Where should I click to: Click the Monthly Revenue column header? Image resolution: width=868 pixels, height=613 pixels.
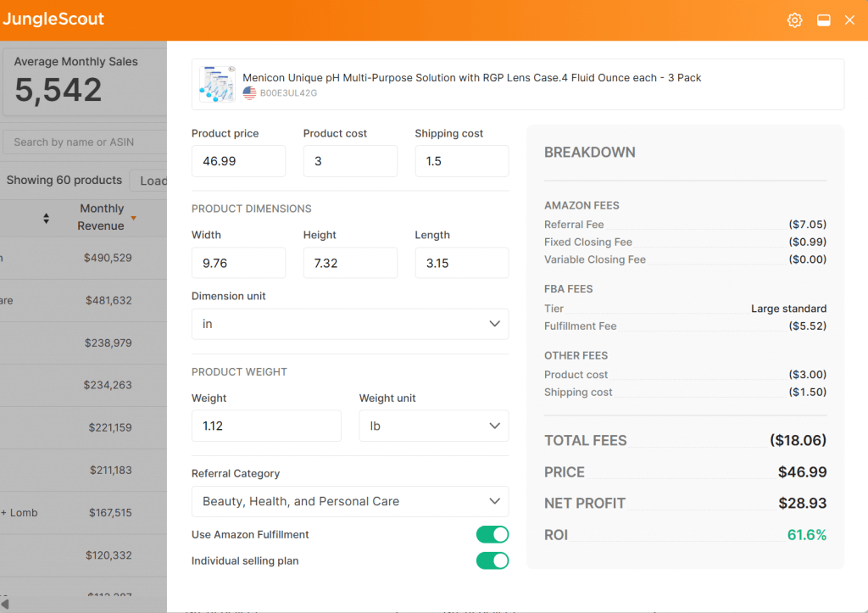101,217
